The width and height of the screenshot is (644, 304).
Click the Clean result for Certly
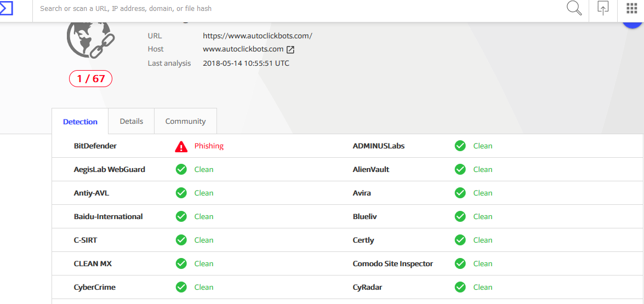483,240
